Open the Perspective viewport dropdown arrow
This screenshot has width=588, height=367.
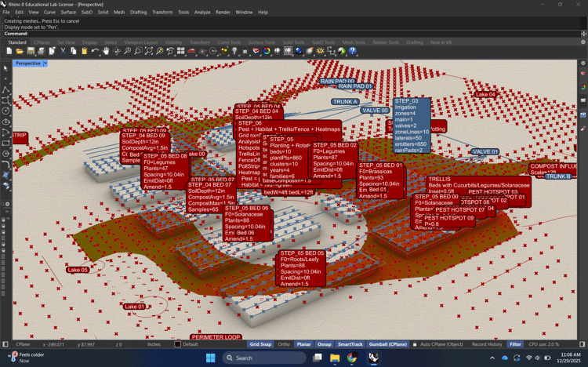[x=45, y=64]
